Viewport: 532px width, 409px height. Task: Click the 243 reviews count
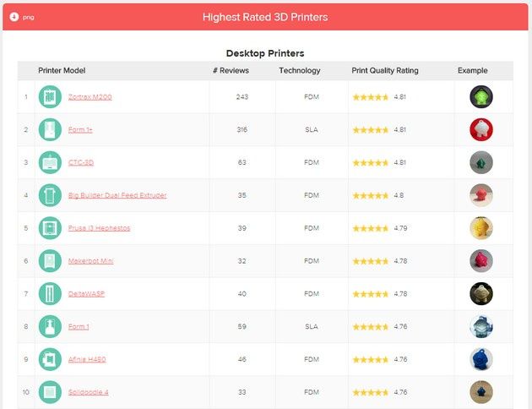click(242, 97)
